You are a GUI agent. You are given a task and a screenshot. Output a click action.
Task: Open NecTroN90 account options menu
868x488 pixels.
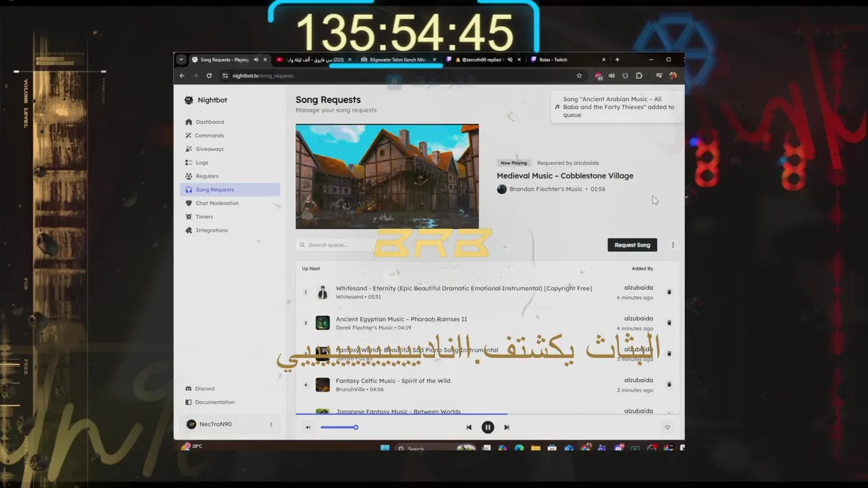(271, 424)
